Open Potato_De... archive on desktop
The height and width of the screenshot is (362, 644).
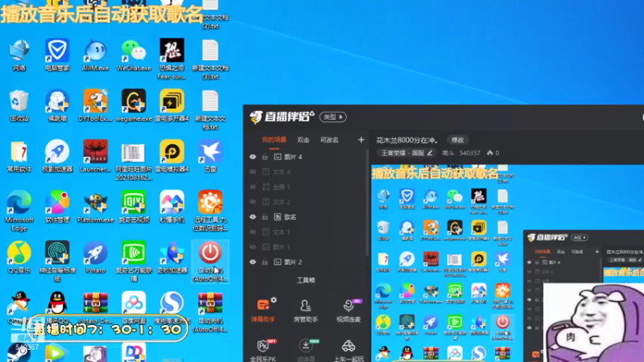(x=95, y=307)
